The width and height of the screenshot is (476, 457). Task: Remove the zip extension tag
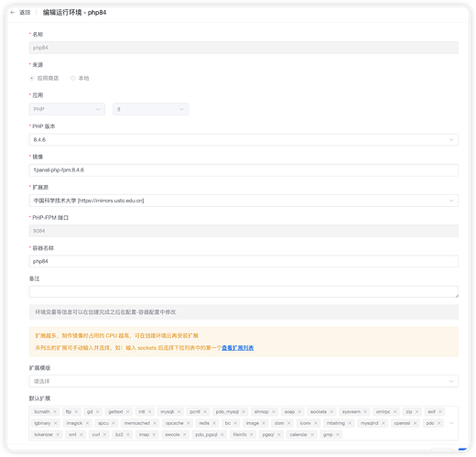pos(416,412)
